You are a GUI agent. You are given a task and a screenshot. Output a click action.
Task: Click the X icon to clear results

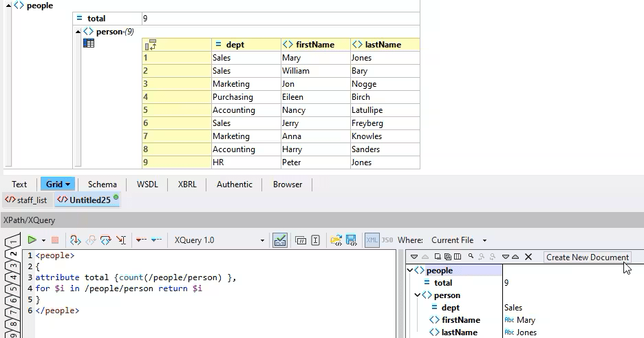coord(528,257)
